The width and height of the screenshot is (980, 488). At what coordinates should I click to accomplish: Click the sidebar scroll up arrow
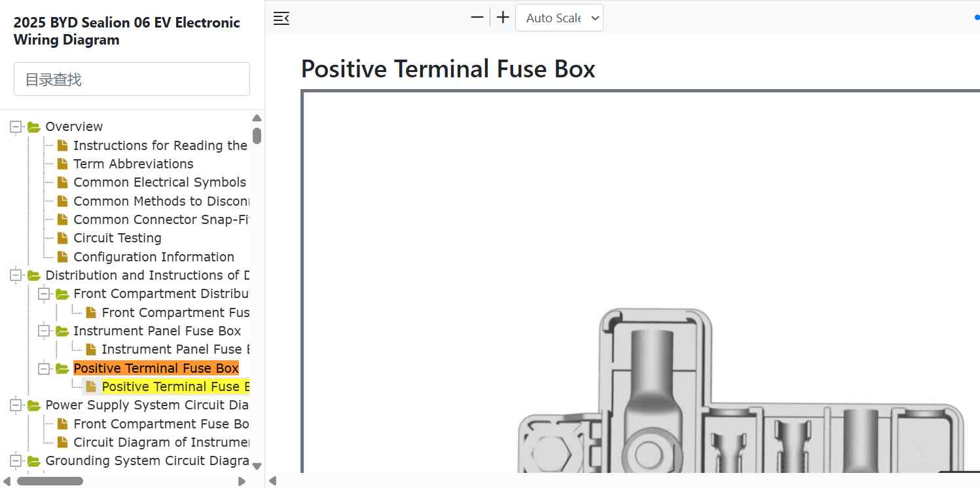(x=257, y=119)
